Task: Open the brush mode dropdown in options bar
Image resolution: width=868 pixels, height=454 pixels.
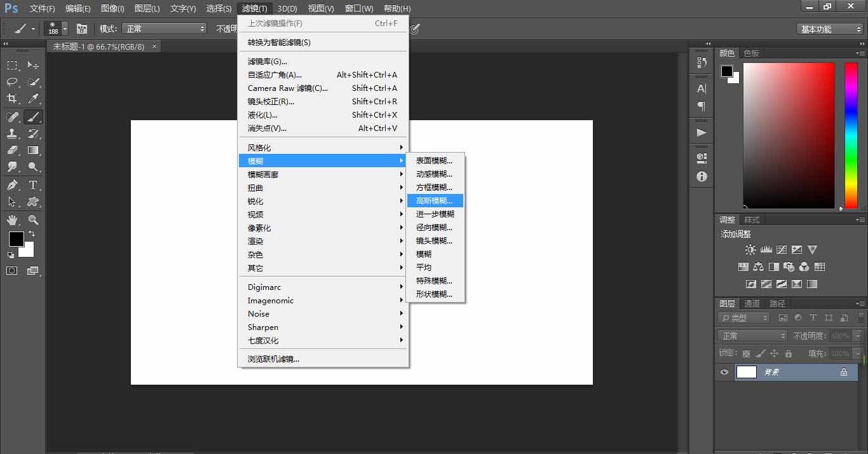Action: (x=164, y=28)
